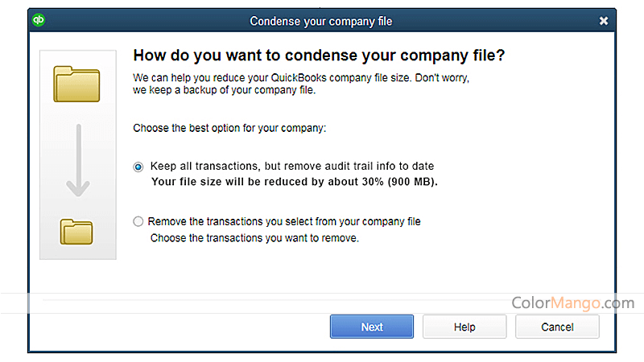Click the backup reassurance description text
644x362 pixels.
pos(300,84)
